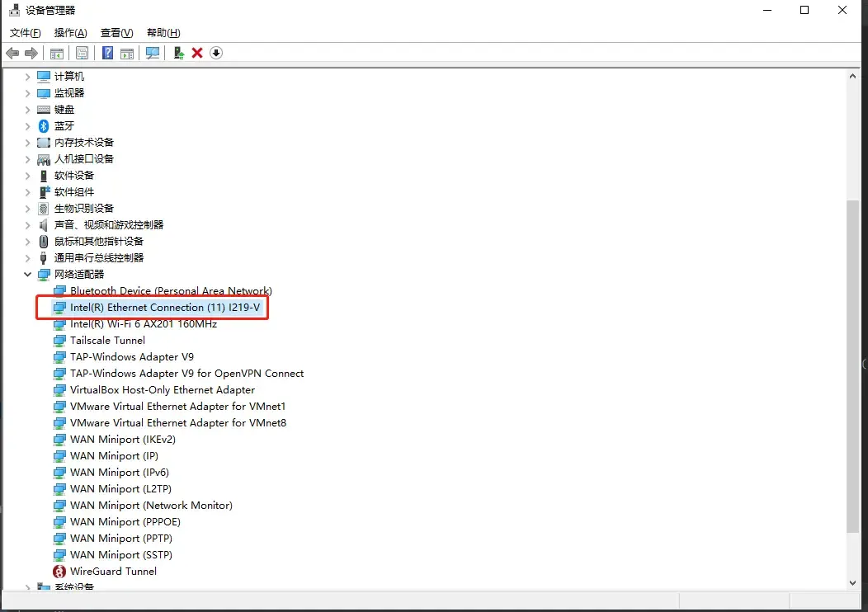Open the 操作(A) menu
The image size is (868, 612).
[x=71, y=33]
